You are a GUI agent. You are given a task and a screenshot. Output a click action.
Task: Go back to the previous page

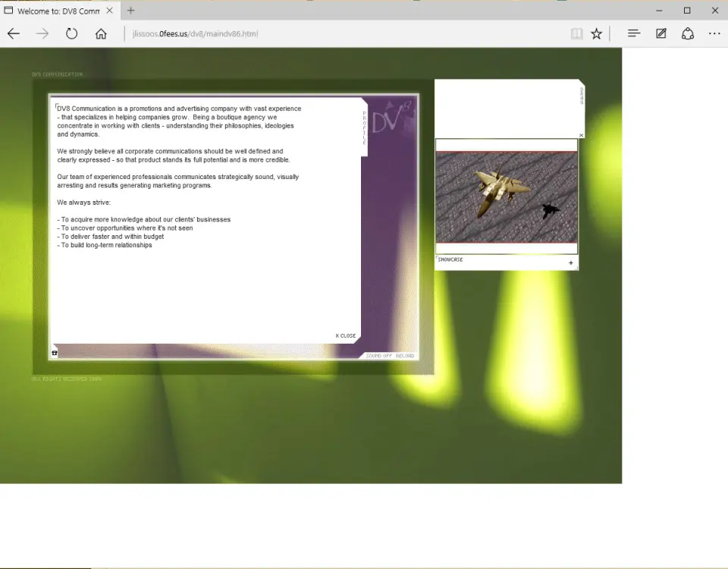tap(14, 33)
